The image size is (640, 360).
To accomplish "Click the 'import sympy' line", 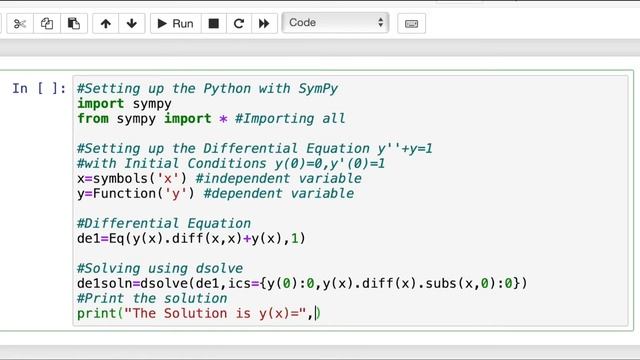I will pyautogui.click(x=124, y=104).
